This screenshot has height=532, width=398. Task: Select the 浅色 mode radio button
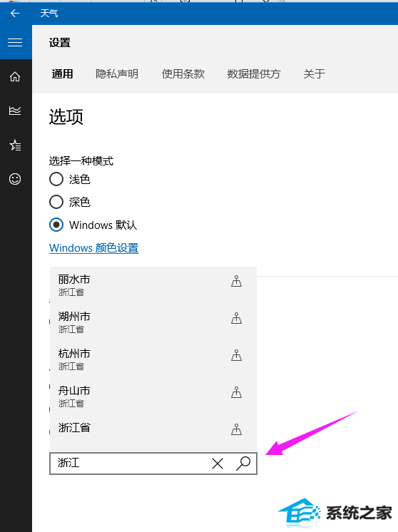coord(56,179)
